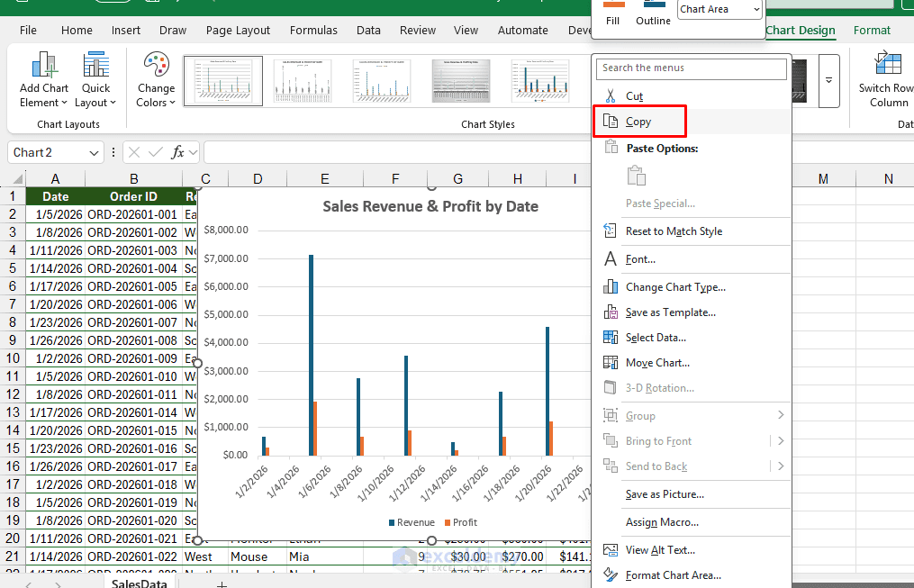This screenshot has height=588, width=914.
Task: Choose Assign Macro... from menu
Action: click(x=662, y=522)
